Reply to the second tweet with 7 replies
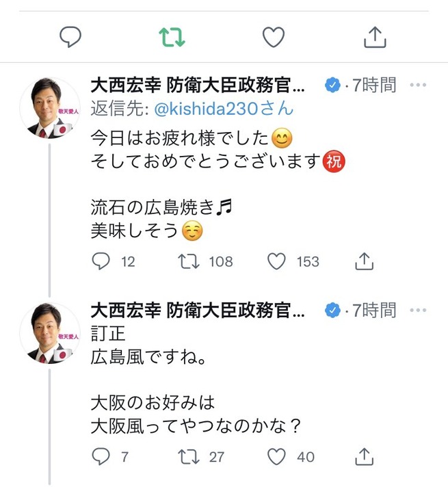The image size is (448, 487). [x=101, y=456]
